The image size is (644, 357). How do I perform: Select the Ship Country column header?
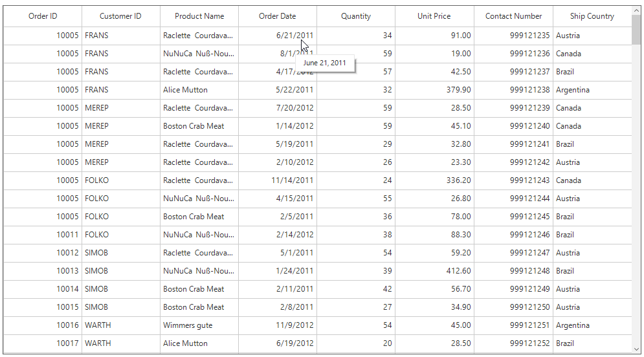592,16
